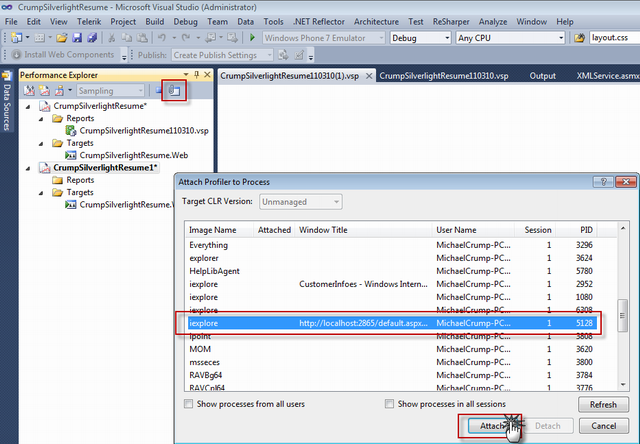Open Performance Explorer window position dropdown arrow
This screenshot has width=640, height=444.
tap(186, 75)
